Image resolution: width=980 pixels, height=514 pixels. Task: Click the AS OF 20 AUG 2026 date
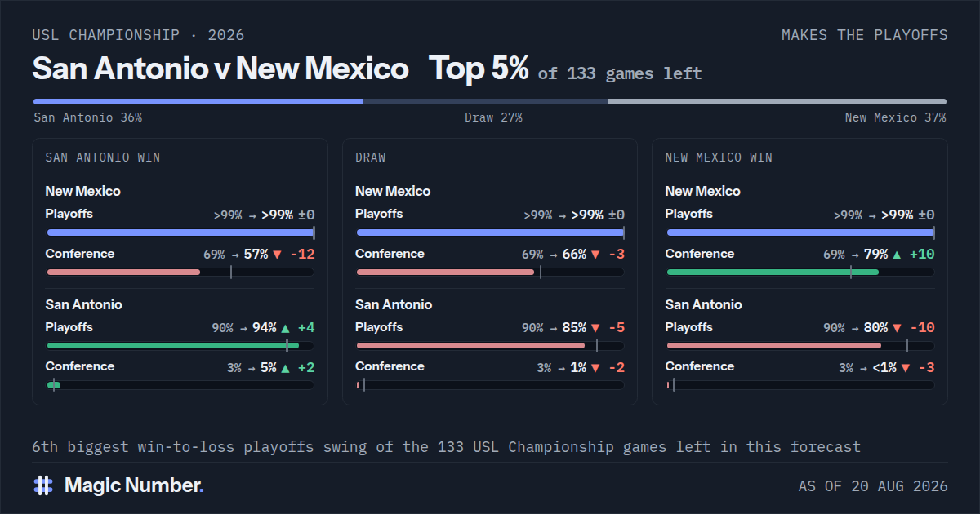point(873,486)
